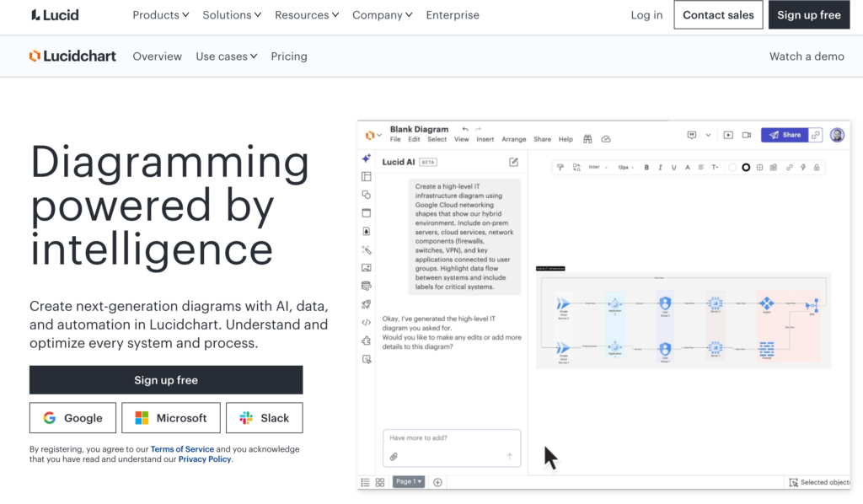Click the paint roller format icon

(560, 167)
